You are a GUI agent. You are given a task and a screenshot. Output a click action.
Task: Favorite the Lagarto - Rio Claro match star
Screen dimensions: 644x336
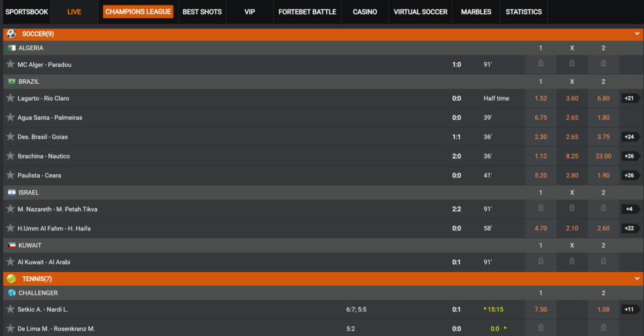point(10,98)
